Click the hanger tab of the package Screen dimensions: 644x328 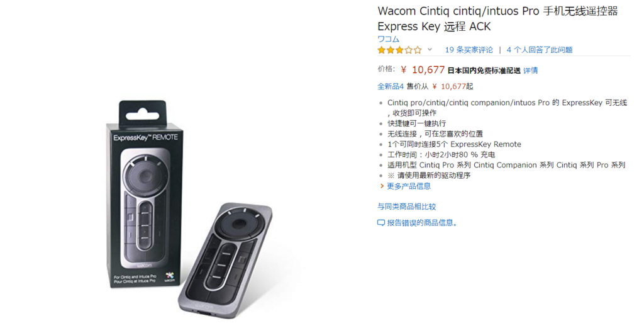(x=142, y=111)
